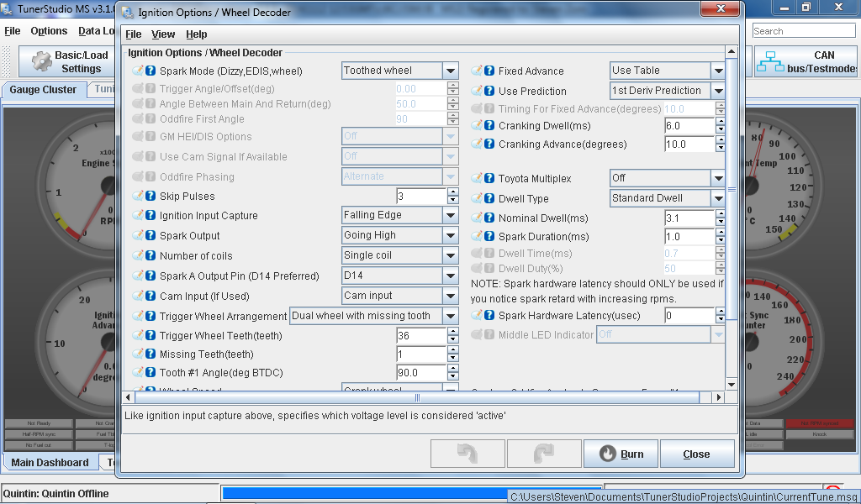
Task: Click the Cranking Dwell value field
Action: 689,126
